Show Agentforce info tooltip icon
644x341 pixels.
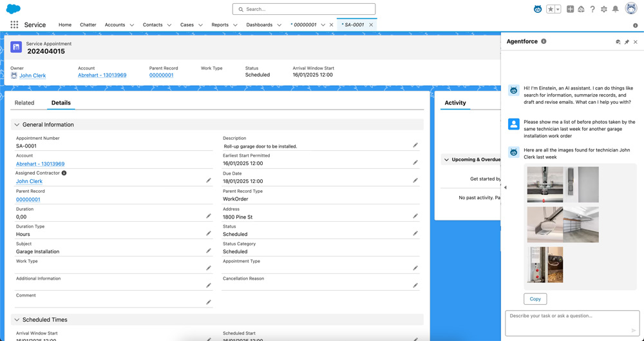544,41
